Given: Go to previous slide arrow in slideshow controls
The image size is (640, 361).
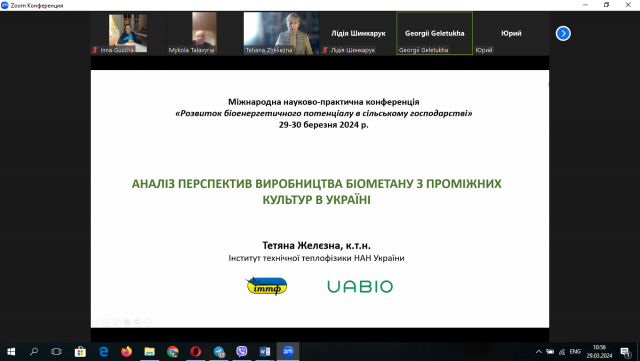Looking at the screenshot, I should [96, 322].
